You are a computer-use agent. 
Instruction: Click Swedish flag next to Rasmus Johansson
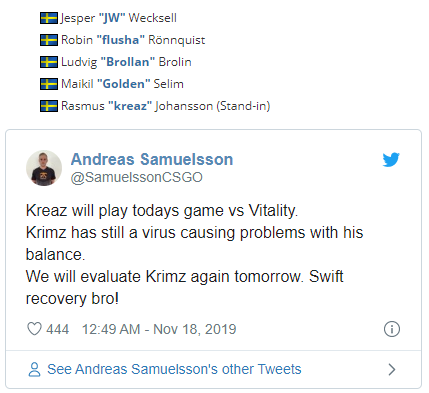pyautogui.click(x=49, y=106)
